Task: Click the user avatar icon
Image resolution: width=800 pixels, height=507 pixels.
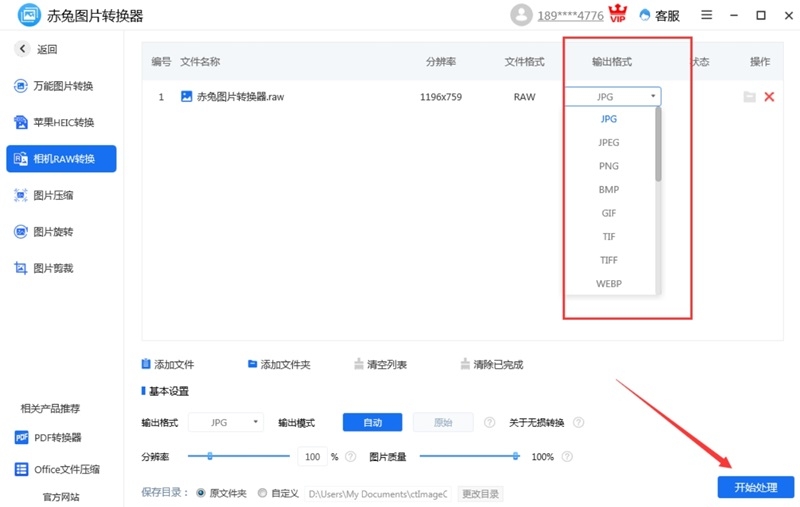Action: click(x=521, y=15)
